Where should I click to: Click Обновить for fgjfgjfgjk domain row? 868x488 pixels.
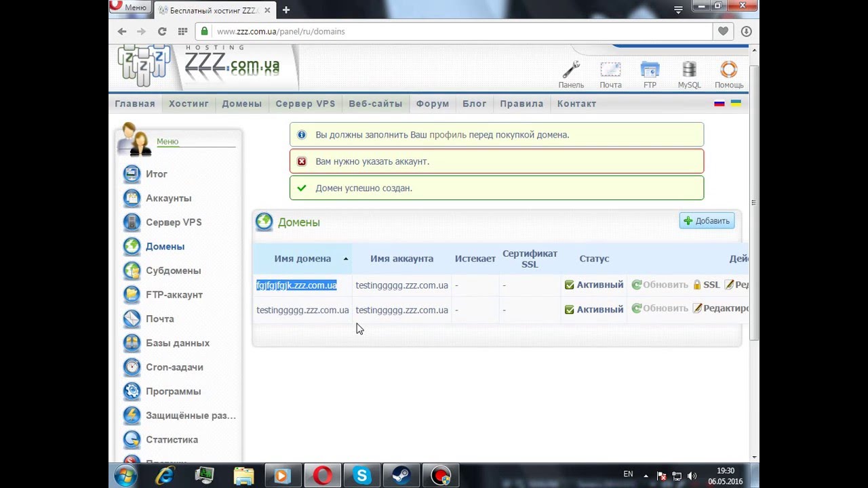click(x=660, y=285)
